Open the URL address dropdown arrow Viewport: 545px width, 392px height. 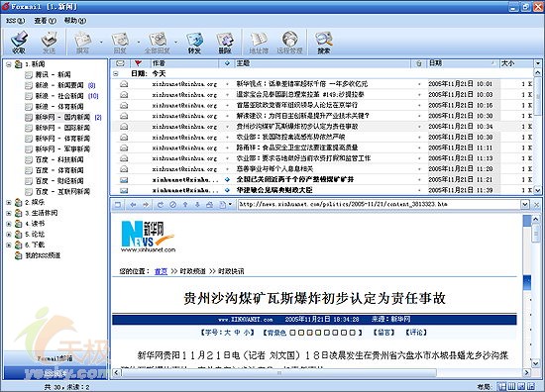point(525,205)
